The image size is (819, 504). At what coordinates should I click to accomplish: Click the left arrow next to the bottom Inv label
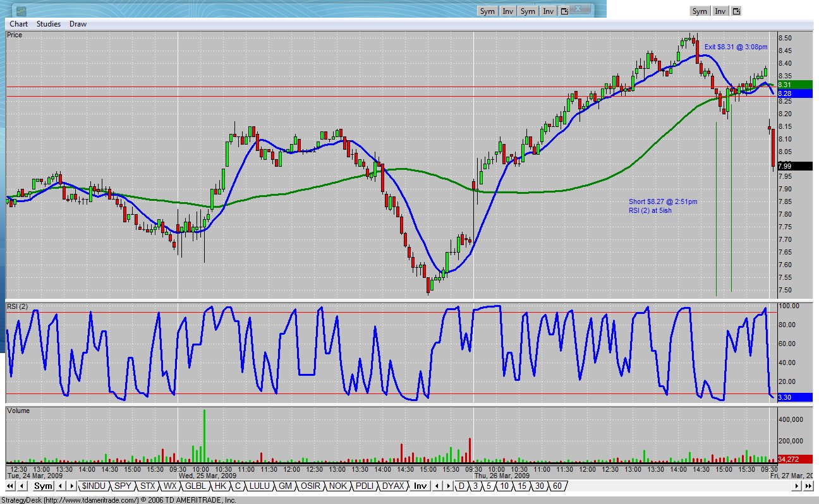(439, 486)
